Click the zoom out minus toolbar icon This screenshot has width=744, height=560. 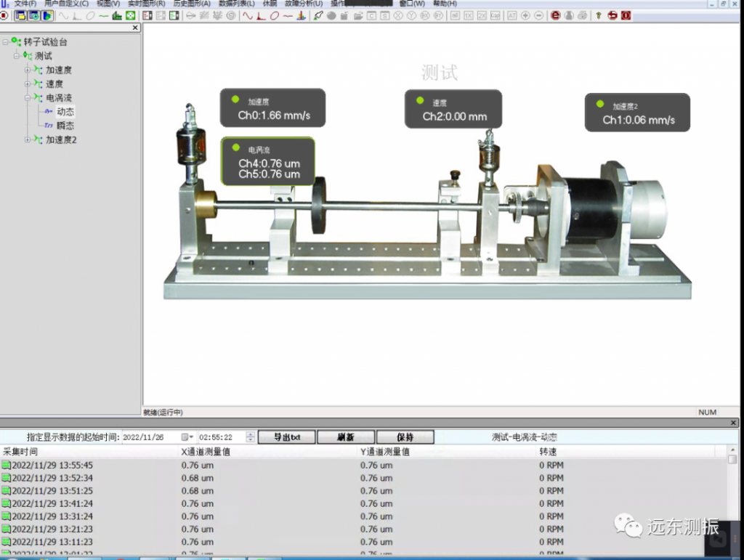(x=538, y=15)
